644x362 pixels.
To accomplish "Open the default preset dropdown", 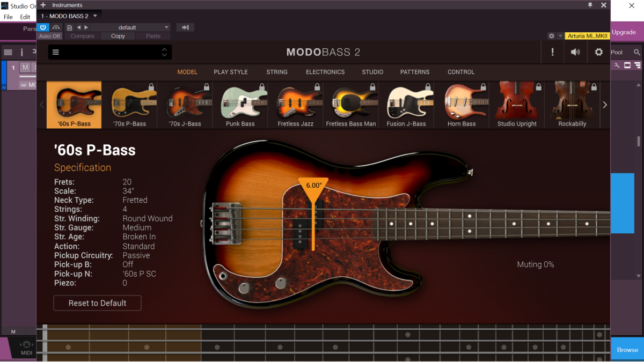I will click(131, 27).
